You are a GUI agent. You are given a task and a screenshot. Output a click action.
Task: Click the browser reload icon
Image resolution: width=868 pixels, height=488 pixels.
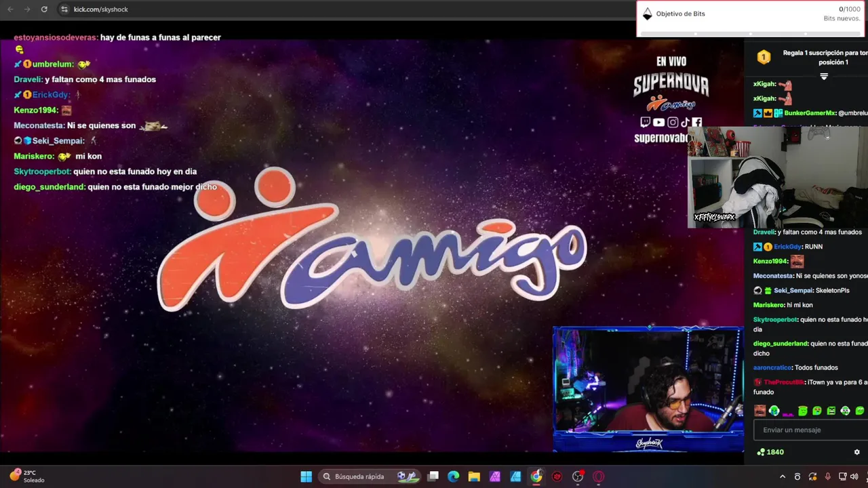tap(44, 9)
